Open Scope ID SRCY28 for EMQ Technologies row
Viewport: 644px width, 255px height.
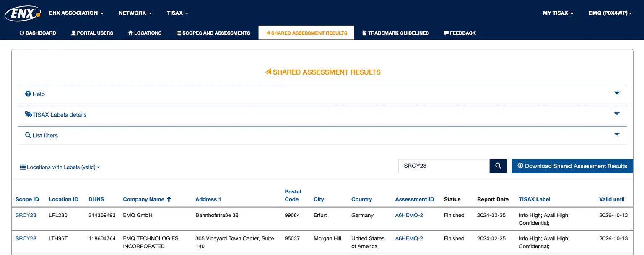point(26,238)
